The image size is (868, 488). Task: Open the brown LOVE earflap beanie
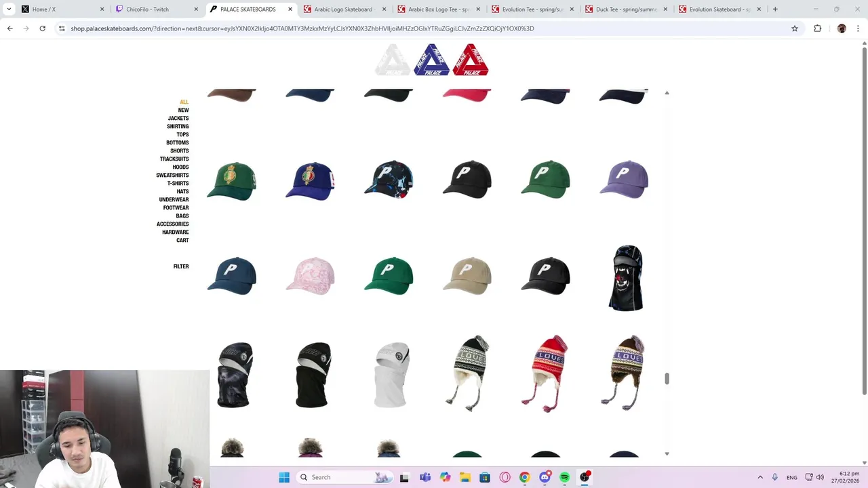(x=623, y=373)
